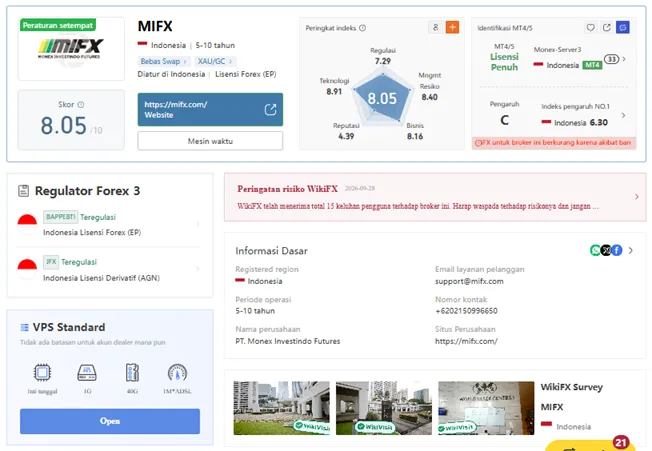Click the JFX regulator badge

point(51,262)
